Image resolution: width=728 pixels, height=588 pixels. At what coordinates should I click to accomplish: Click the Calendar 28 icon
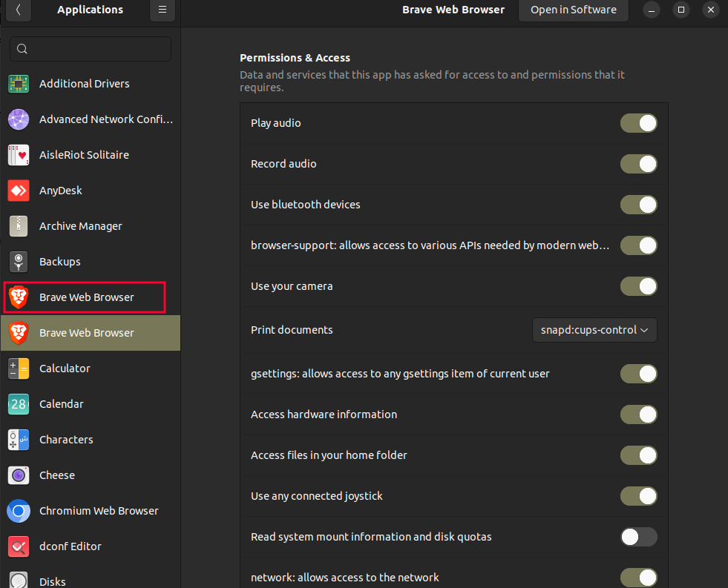[x=19, y=404]
